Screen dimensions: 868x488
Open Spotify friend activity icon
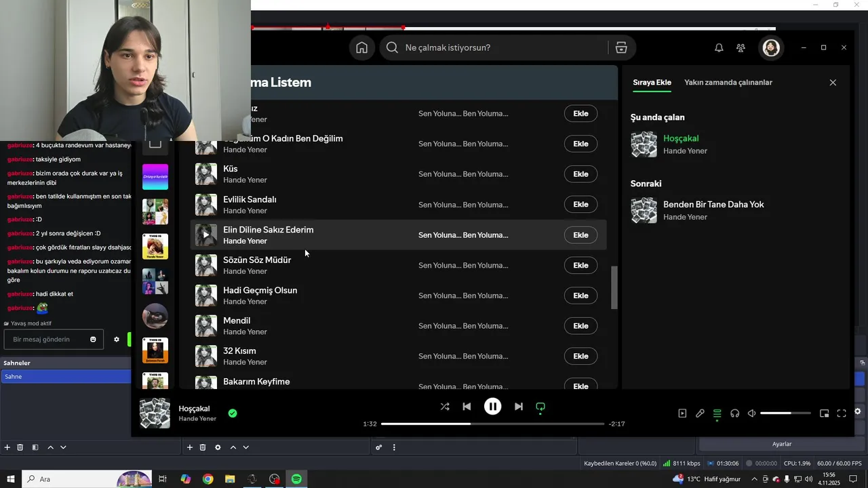(x=741, y=47)
